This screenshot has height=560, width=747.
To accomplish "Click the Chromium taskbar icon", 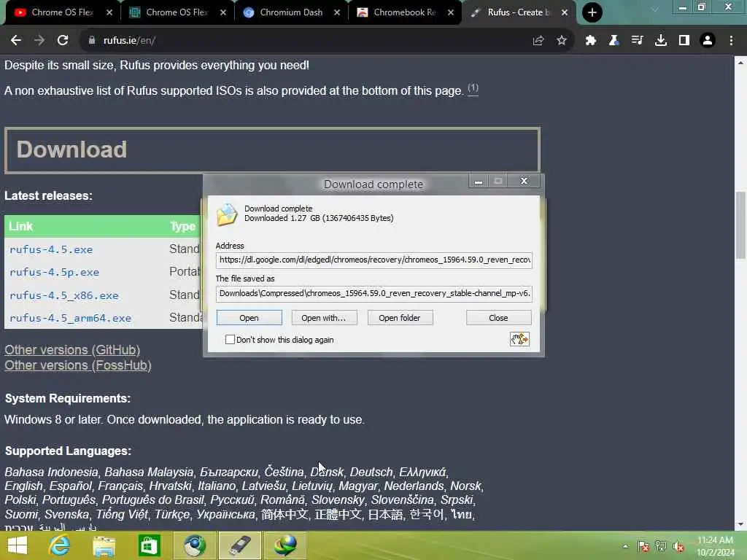I will 194,545.
